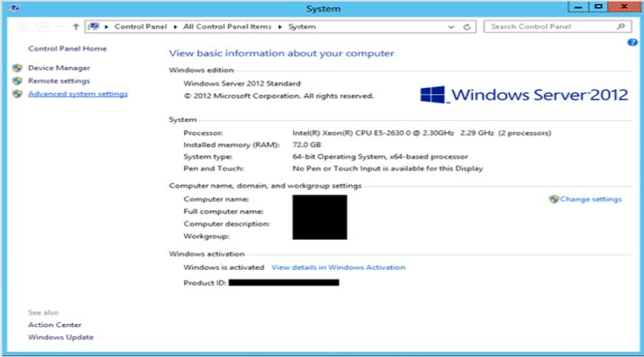Open Advanced system settings
Image resolution: width=644 pixels, height=357 pixels.
click(x=78, y=94)
